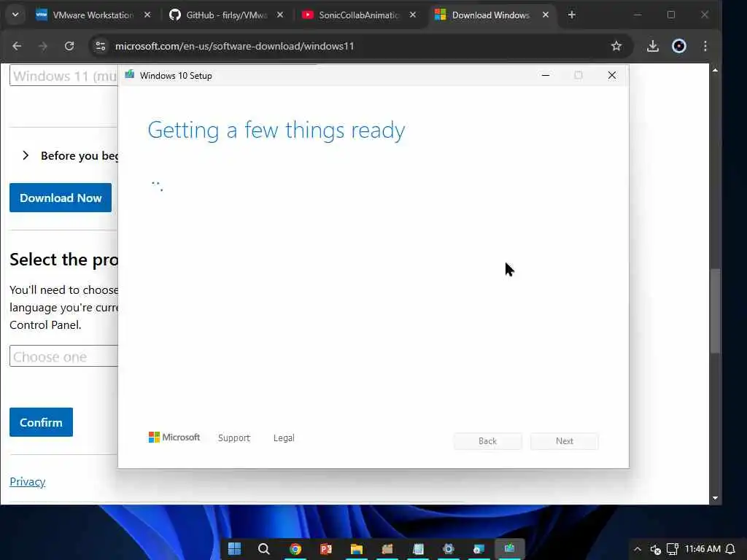Image resolution: width=747 pixels, height=560 pixels.
Task: Click the Support link in Setup dialog
Action: [234, 438]
